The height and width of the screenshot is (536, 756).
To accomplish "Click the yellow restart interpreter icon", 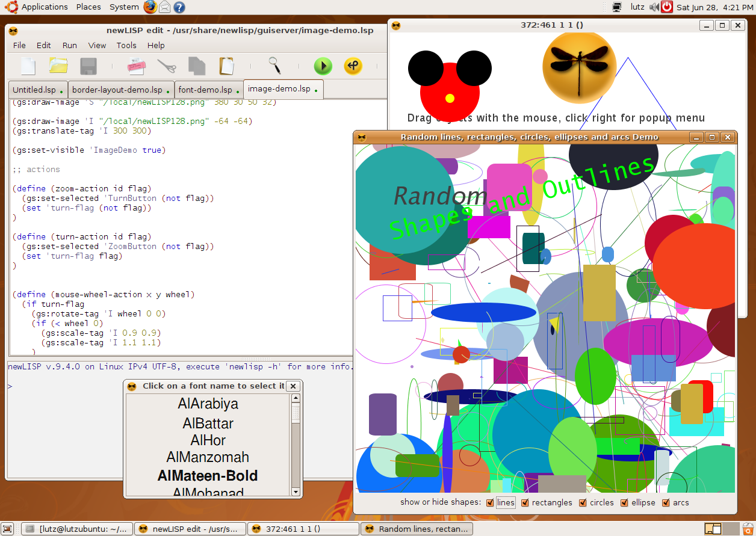I will pyautogui.click(x=353, y=66).
